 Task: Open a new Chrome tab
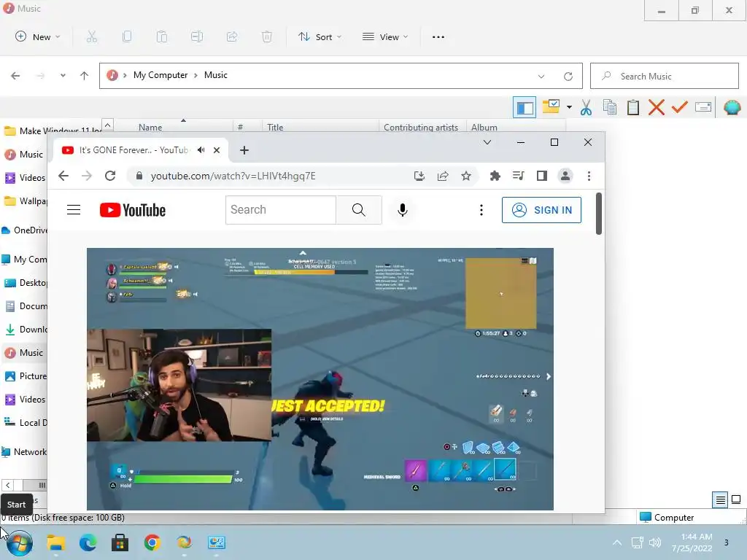click(x=244, y=150)
